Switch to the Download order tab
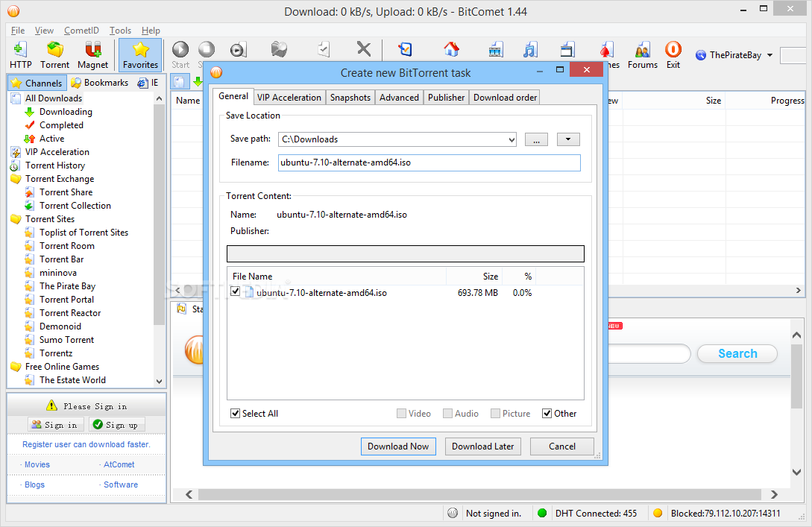The image size is (812, 527). [x=505, y=98]
